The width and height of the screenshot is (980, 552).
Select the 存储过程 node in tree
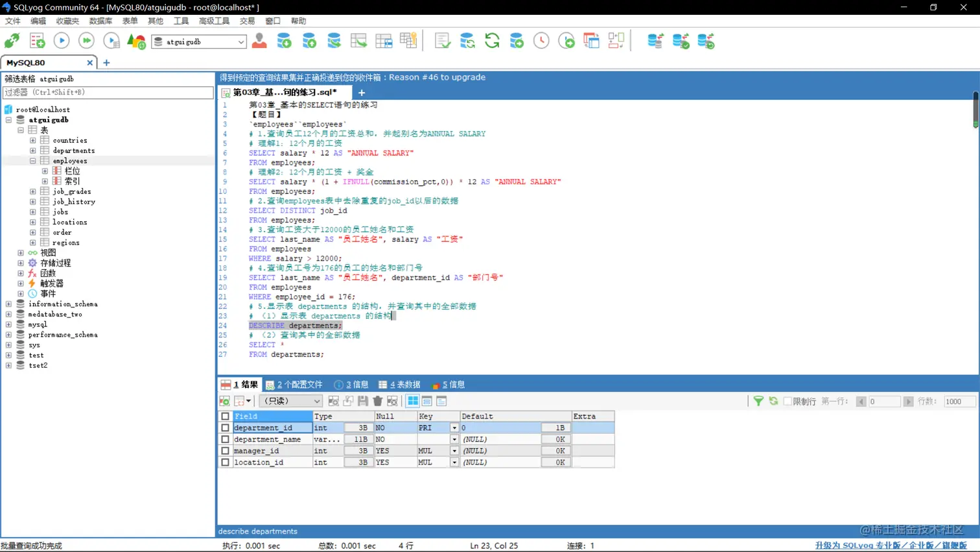pyautogui.click(x=55, y=263)
